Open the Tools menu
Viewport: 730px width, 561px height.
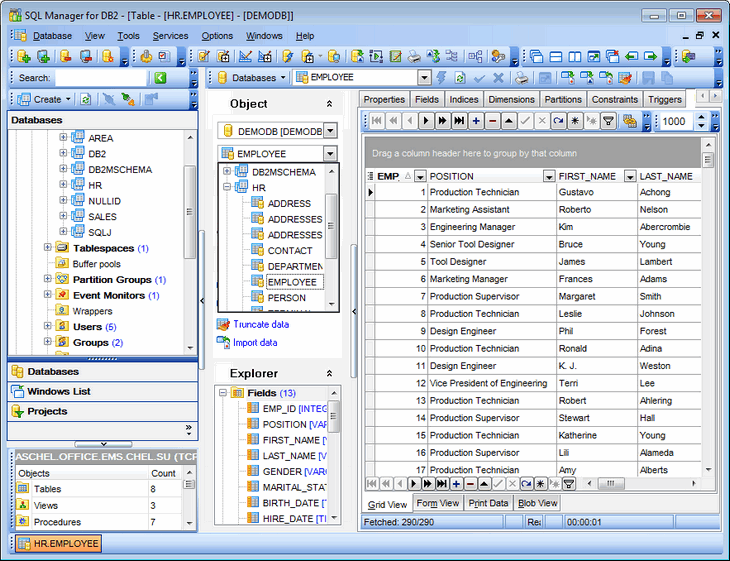(x=128, y=36)
